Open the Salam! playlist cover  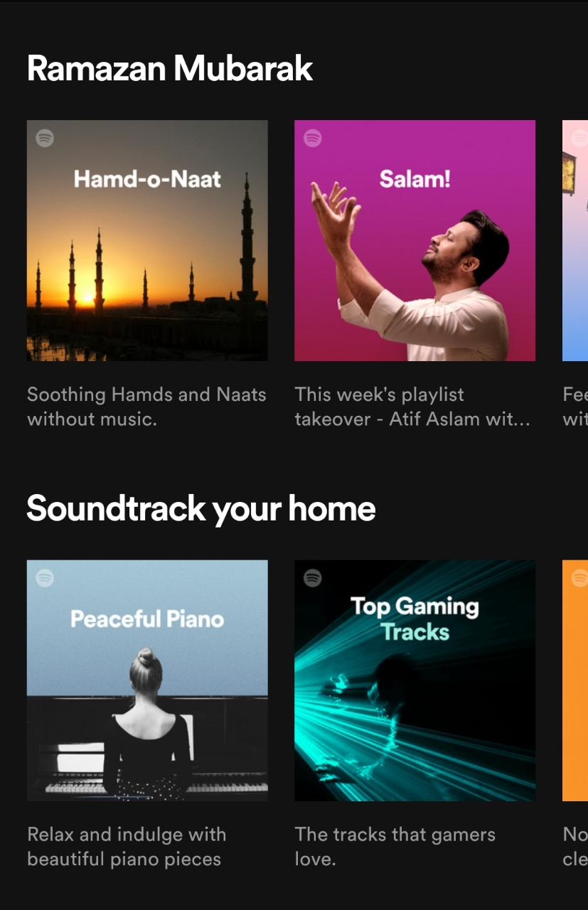click(415, 240)
